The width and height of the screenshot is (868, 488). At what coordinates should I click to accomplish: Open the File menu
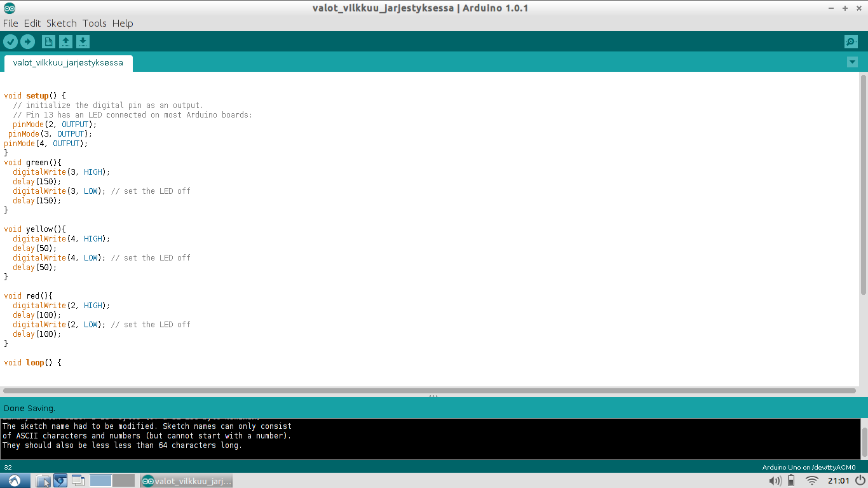click(11, 23)
